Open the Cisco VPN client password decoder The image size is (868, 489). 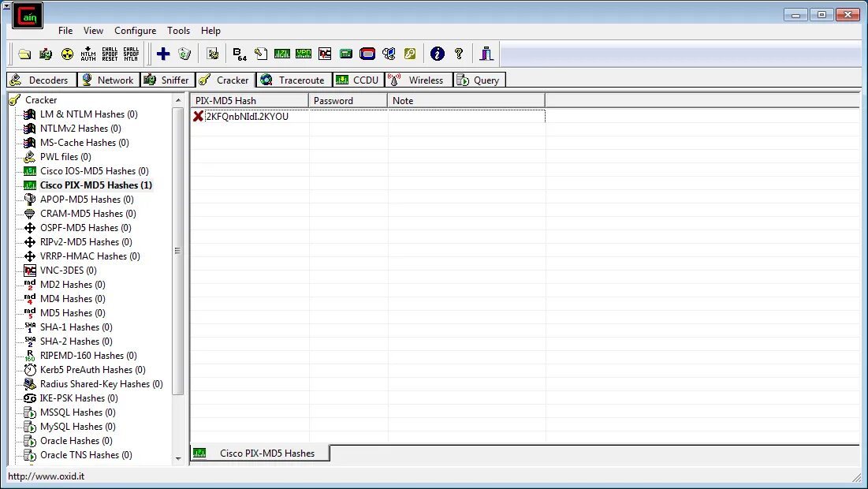(304, 54)
